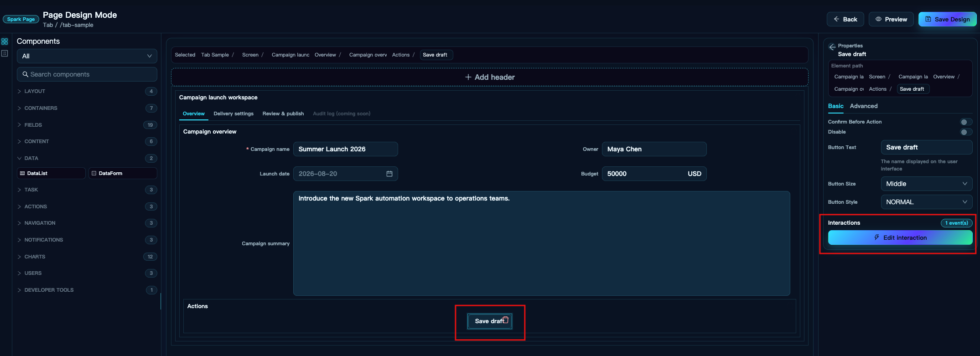Click the Edit interaction button
Screen dimensions: 980x356
[900, 237]
